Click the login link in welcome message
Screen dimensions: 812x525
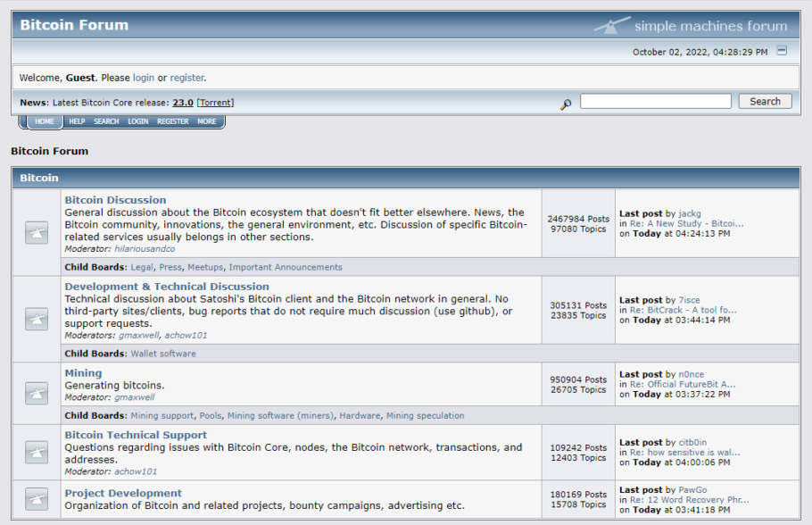coord(144,78)
